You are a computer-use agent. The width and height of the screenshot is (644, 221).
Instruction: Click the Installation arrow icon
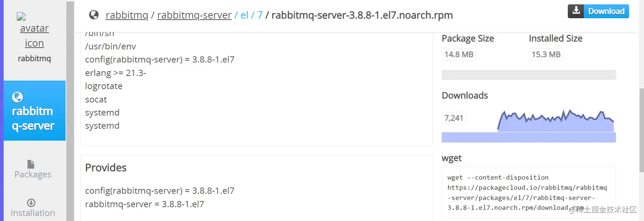31,203
